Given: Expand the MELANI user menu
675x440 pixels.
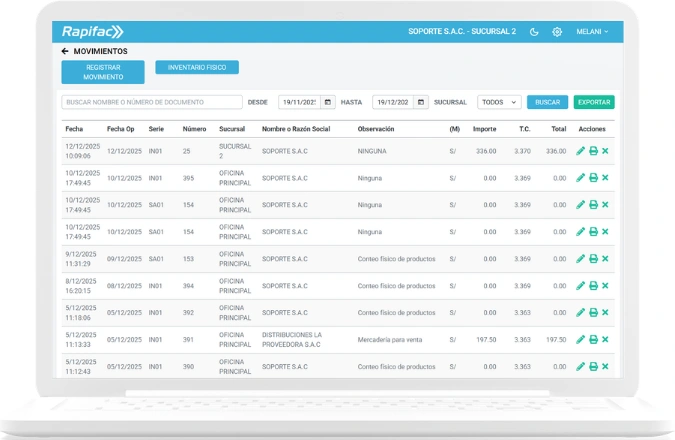Looking at the screenshot, I should click(x=592, y=32).
